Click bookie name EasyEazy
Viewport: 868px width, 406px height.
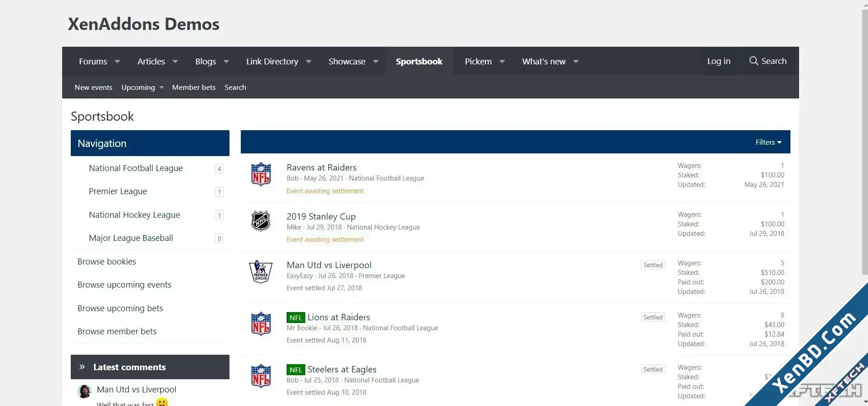click(x=300, y=276)
